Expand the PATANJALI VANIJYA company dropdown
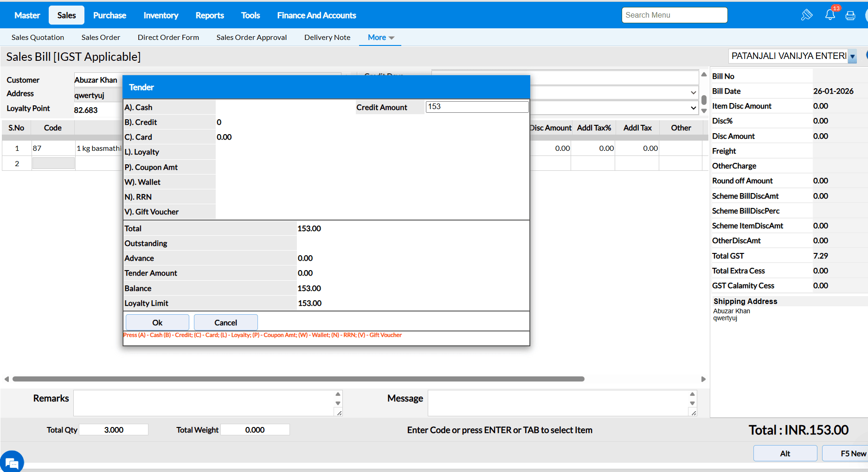The height and width of the screenshot is (472, 868). pos(852,57)
